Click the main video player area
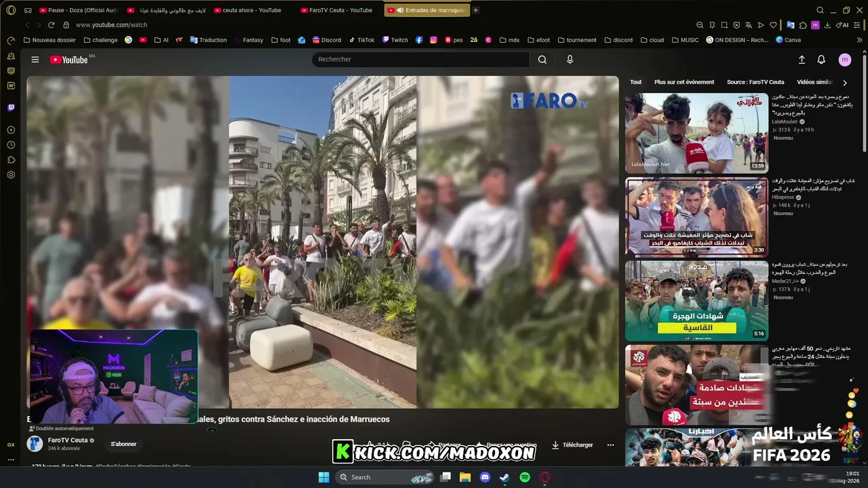 tap(323, 242)
